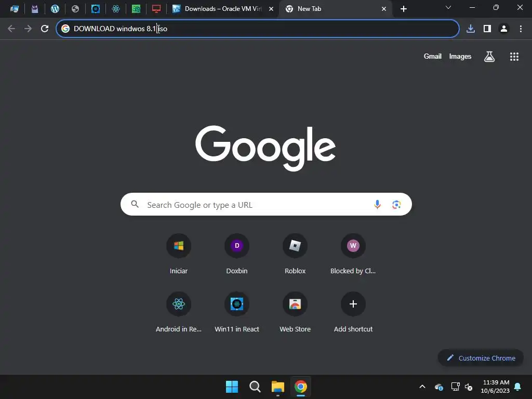Close the New Tab tab
Screen dimensions: 532x399
click(384, 9)
